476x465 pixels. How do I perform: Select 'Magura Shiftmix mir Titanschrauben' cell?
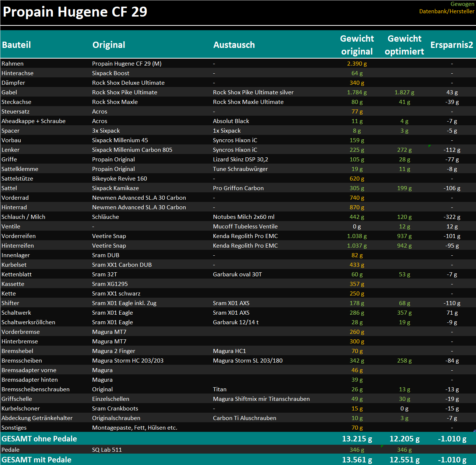coord(261,399)
